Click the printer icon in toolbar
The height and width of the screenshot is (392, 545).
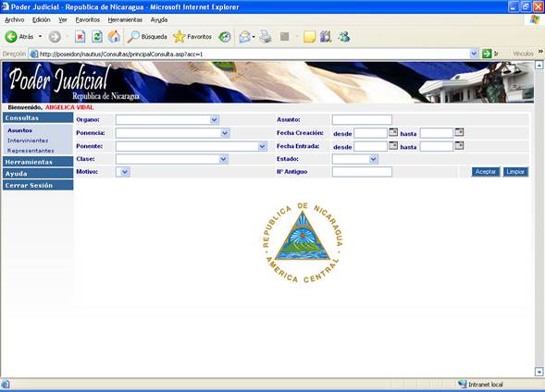point(266,36)
